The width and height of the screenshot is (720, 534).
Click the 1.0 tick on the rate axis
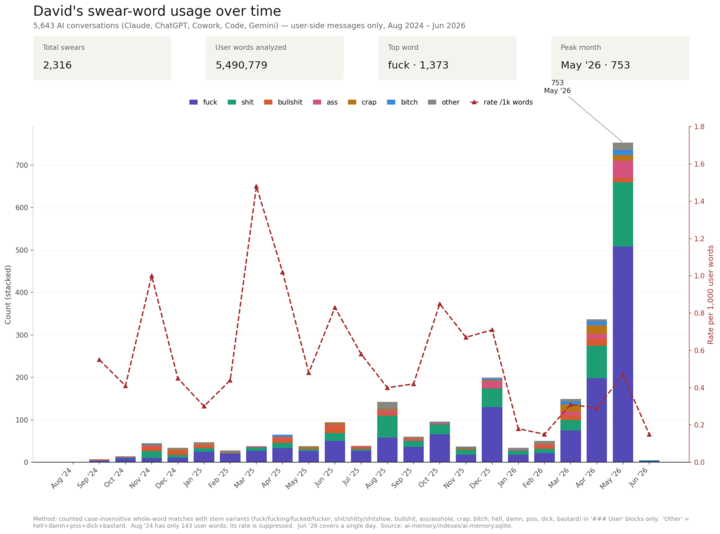click(699, 276)
